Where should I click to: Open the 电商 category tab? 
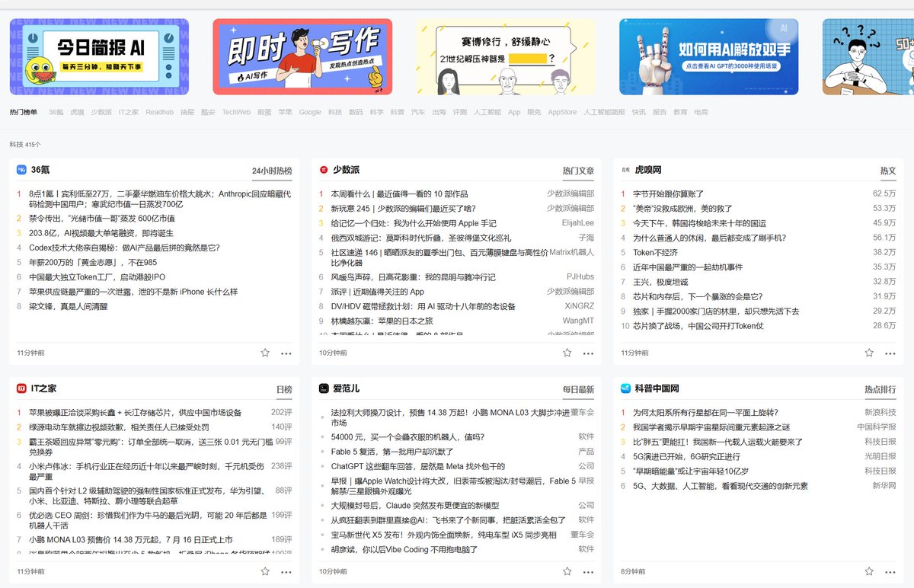click(701, 112)
